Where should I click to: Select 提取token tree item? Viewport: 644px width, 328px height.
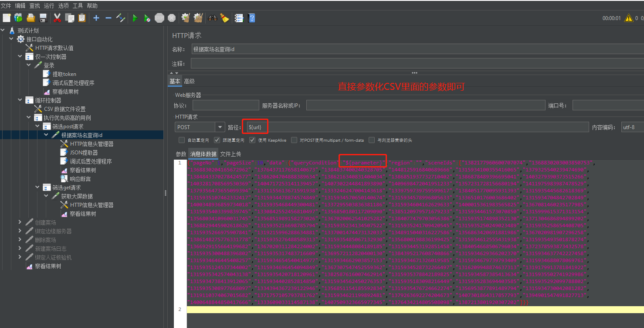[64, 74]
